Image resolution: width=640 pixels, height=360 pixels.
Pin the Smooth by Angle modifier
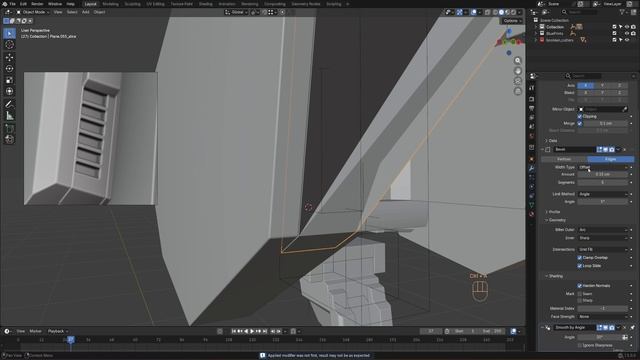point(632,327)
